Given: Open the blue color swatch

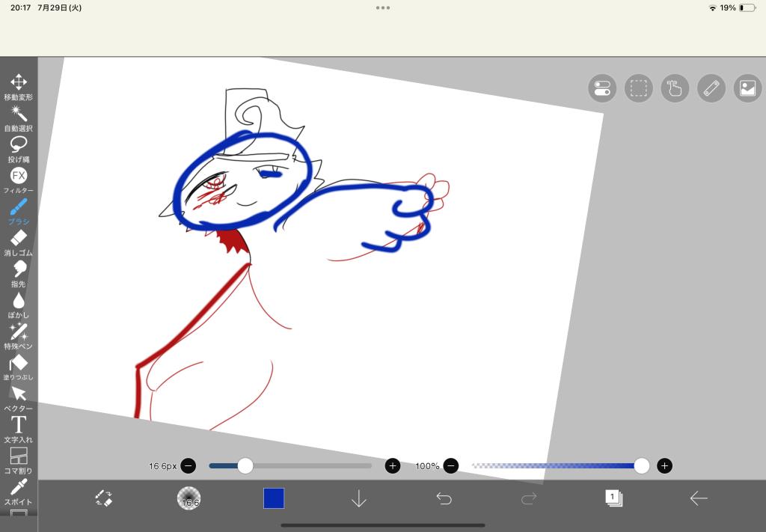Looking at the screenshot, I should click(274, 498).
